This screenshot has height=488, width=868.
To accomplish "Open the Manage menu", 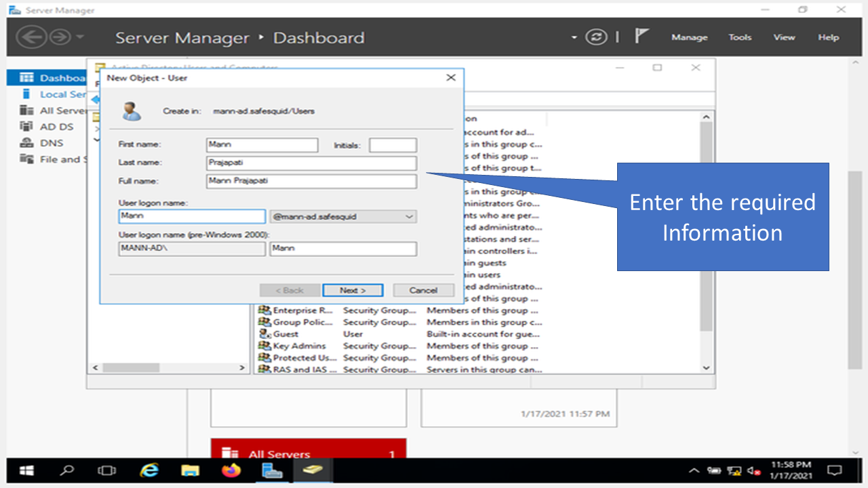I will tap(689, 37).
